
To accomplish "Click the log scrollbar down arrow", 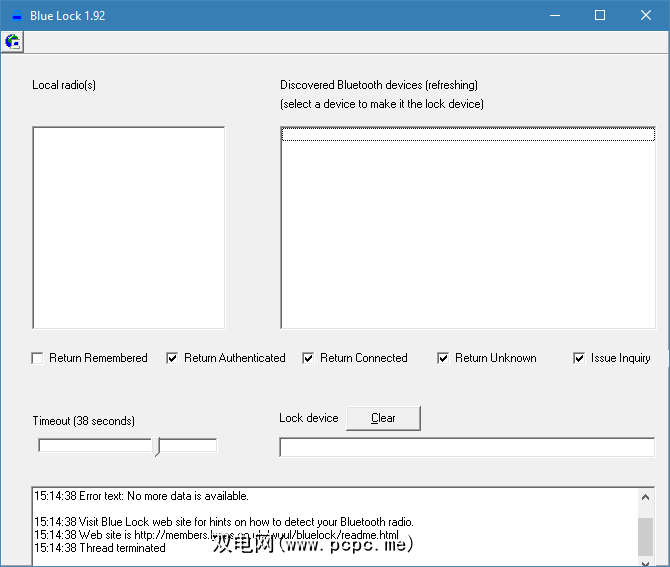I will [x=645, y=563].
